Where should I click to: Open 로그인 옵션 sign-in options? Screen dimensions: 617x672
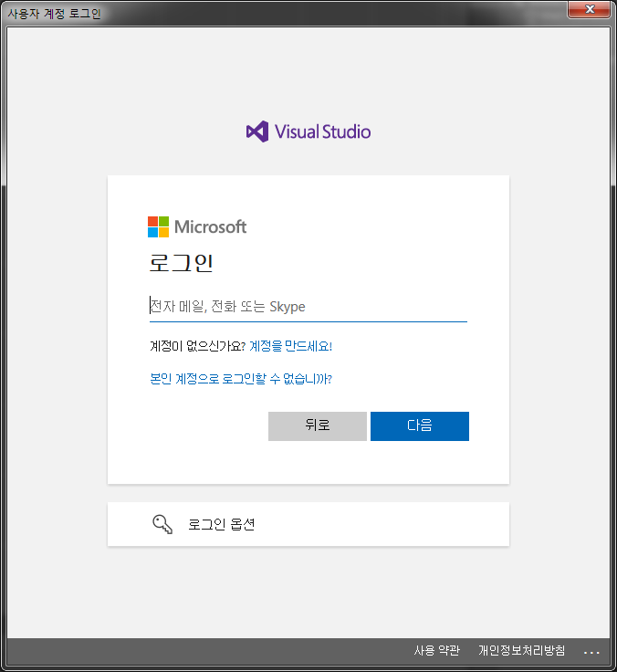pos(308,524)
